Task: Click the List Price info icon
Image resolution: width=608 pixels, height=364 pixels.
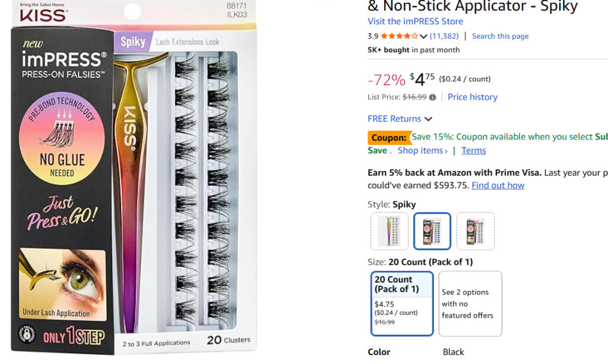Action: 432,97
